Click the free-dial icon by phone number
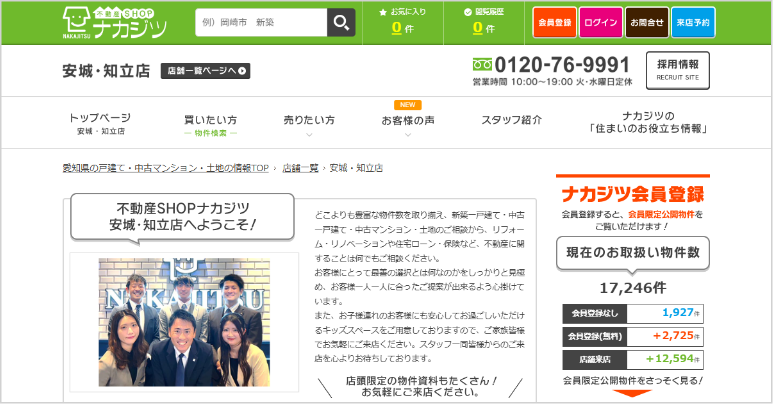Screen dimensions: 773x404 pos(482,64)
